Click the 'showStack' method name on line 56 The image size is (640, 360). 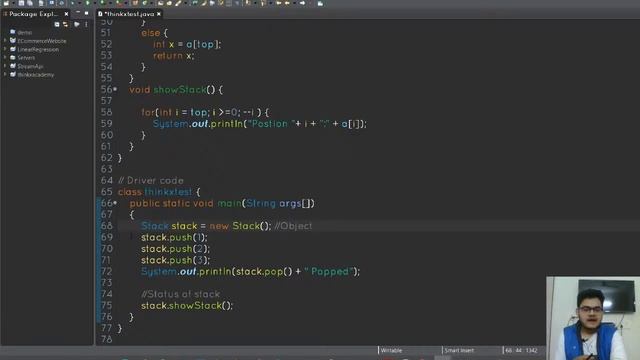click(x=180, y=90)
